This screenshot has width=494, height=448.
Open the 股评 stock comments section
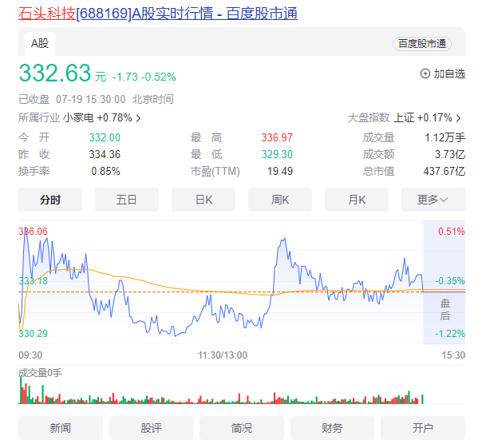[x=152, y=428]
